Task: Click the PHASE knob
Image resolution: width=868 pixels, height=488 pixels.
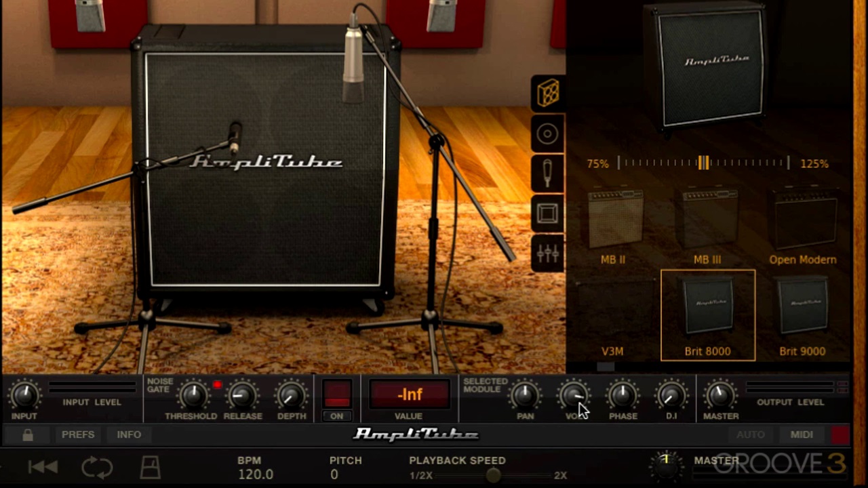Action: [623, 396]
